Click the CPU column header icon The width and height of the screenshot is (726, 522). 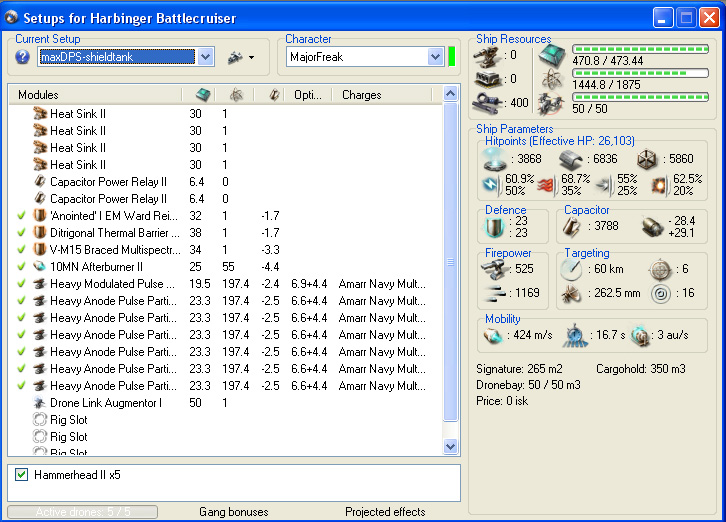(x=202, y=95)
